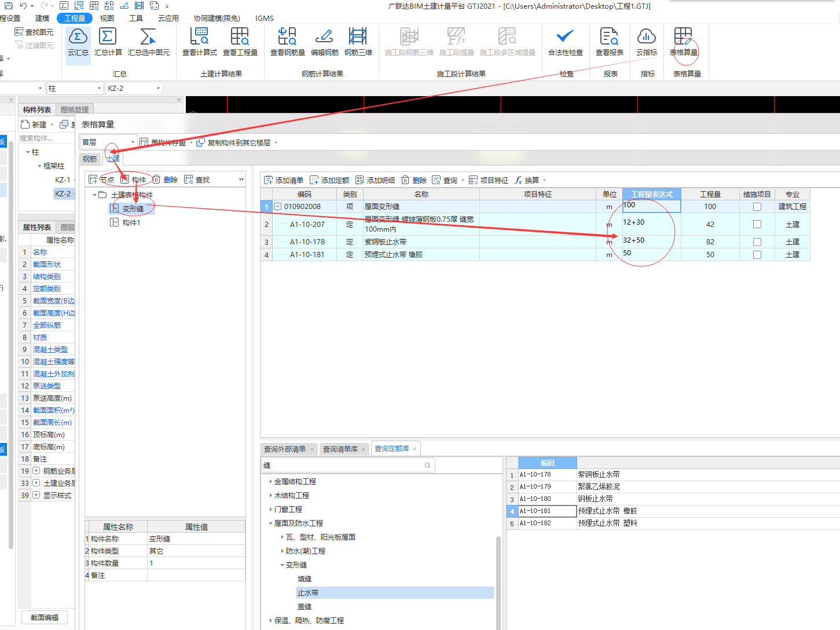The height and width of the screenshot is (630, 840).
Task: Expand 金属结构工程 in quota tree
Action: pyautogui.click(x=270, y=482)
